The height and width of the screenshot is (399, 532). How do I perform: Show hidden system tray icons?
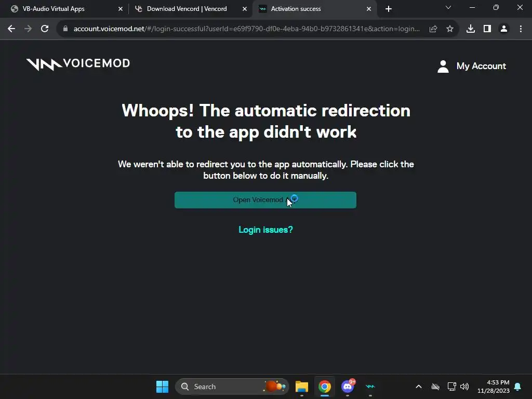coord(419,387)
